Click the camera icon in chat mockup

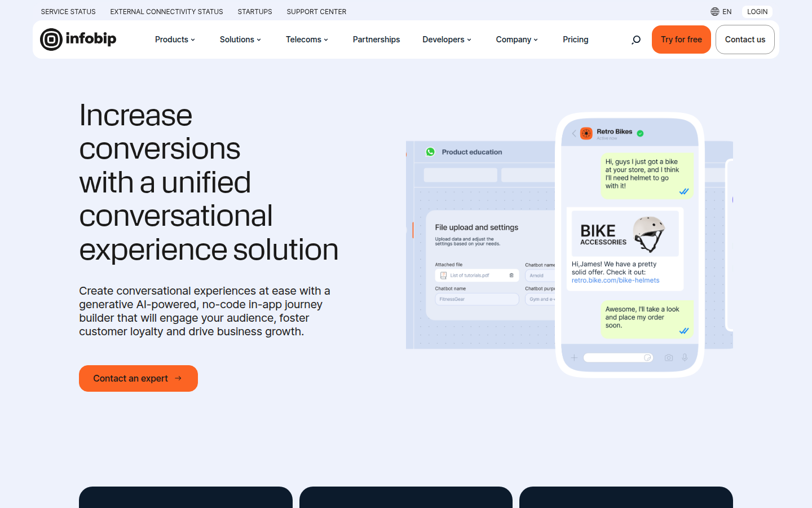[669, 358]
